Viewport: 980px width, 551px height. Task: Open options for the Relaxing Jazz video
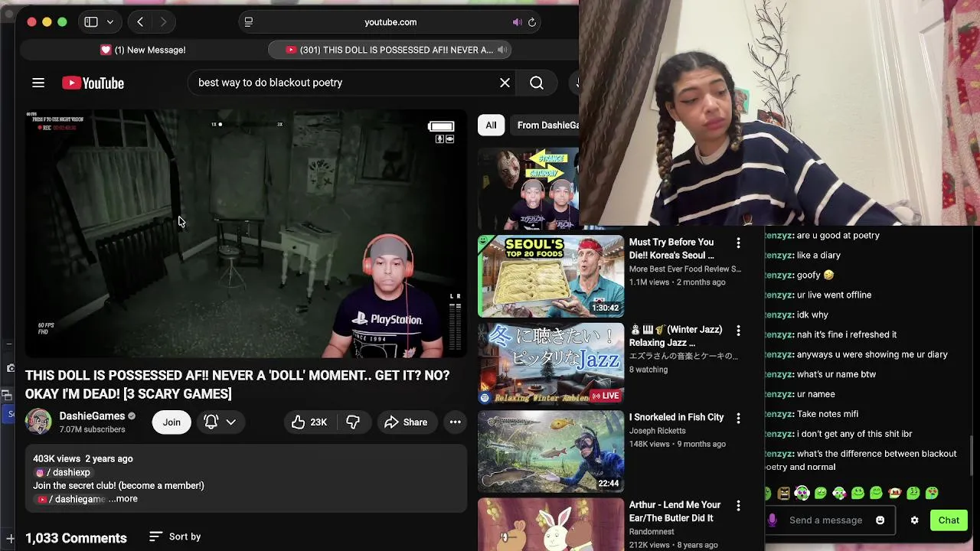[738, 331]
